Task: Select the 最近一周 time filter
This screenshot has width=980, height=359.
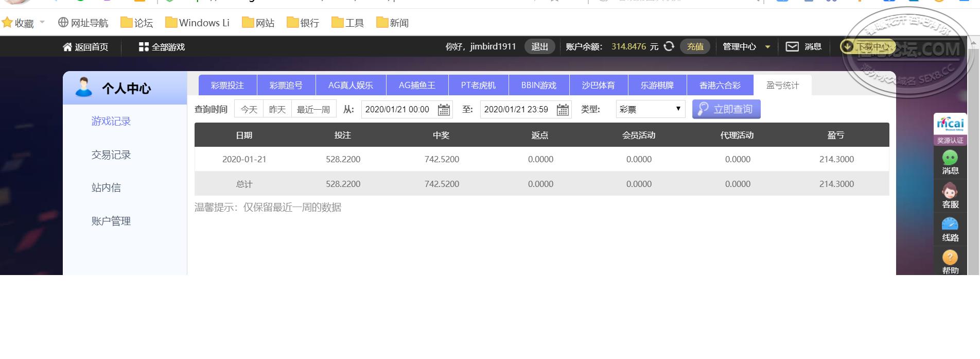Action: [313, 109]
